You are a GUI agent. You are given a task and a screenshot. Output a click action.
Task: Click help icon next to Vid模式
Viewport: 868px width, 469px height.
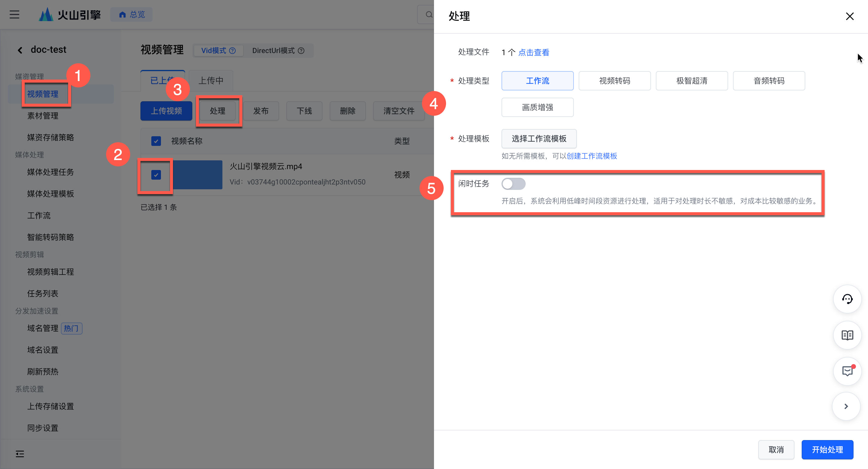point(232,51)
